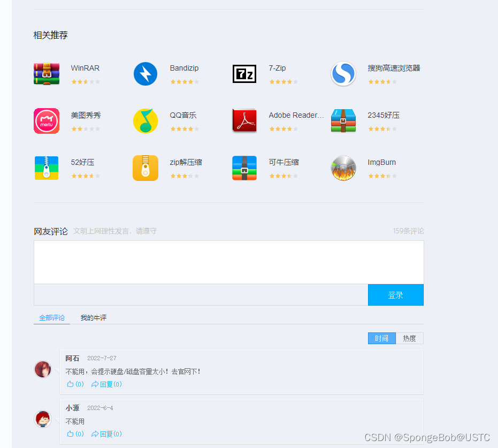Click the 159条评论 count text
498x448 pixels.
(x=409, y=231)
